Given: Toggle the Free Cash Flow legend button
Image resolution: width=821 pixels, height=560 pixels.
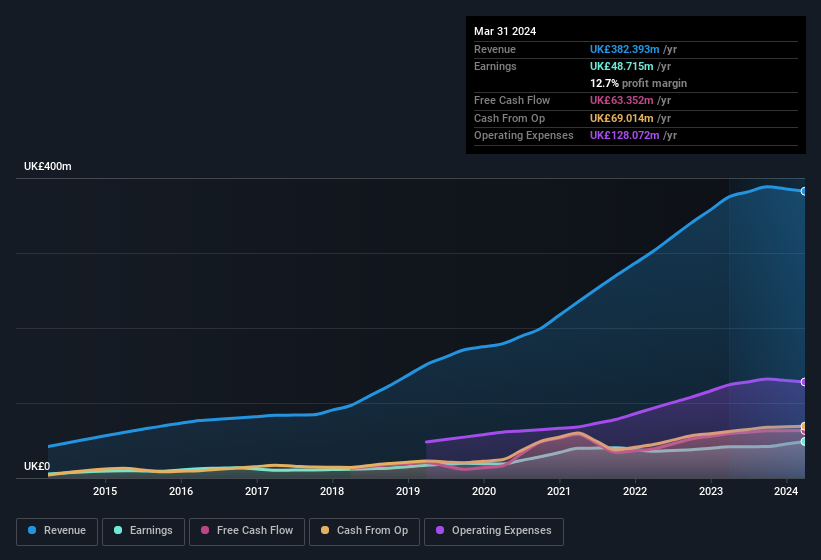Looking at the screenshot, I should [247, 531].
